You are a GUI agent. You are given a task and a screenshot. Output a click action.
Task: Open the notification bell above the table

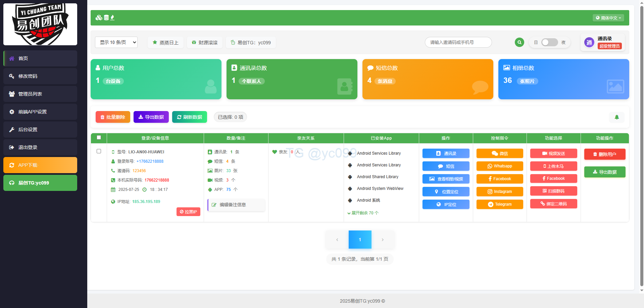[616, 117]
